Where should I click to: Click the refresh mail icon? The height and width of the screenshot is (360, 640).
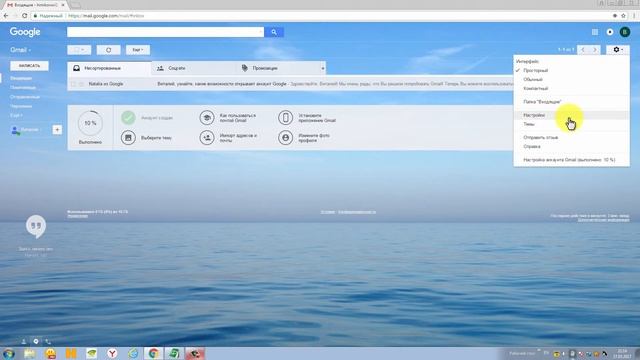point(109,50)
